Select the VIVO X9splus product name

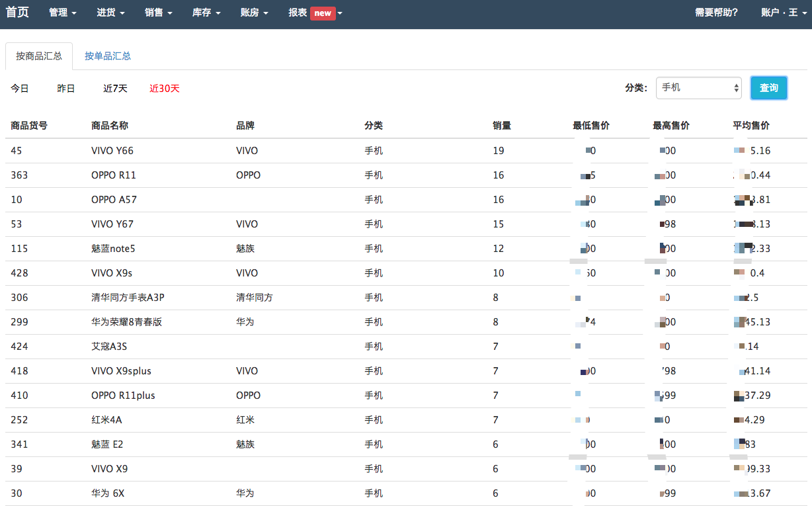(121, 371)
